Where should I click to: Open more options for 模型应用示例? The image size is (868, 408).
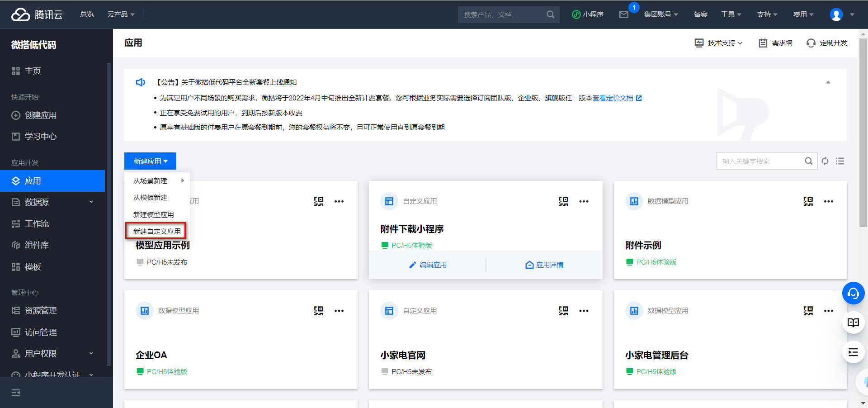tap(339, 201)
